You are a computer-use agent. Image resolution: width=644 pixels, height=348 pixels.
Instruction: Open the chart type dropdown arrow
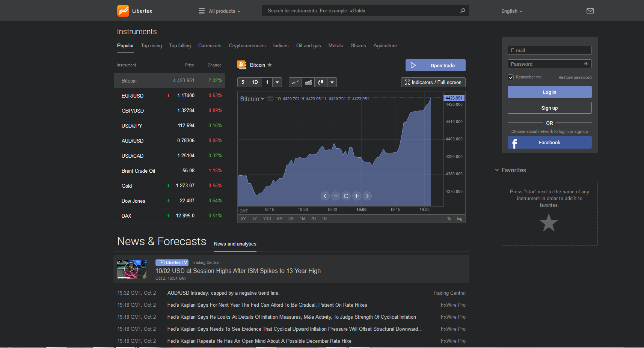(332, 82)
